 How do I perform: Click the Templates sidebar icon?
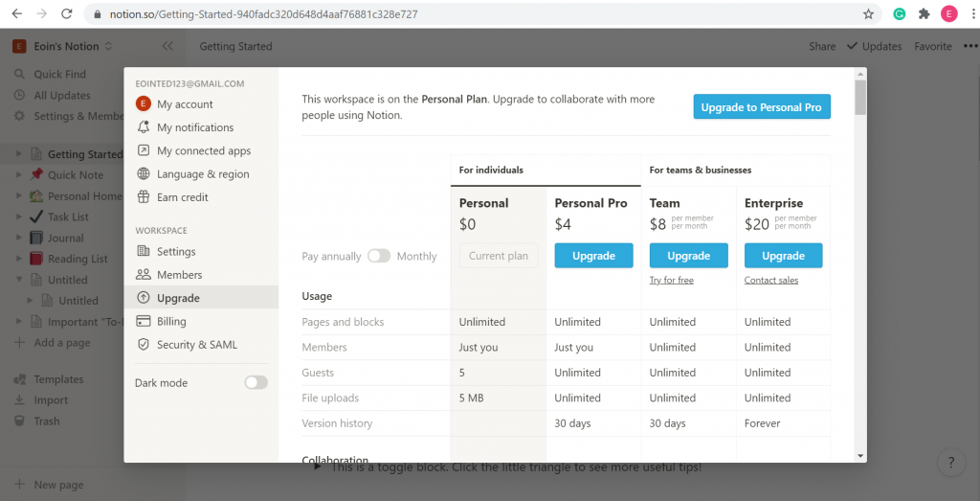point(20,379)
